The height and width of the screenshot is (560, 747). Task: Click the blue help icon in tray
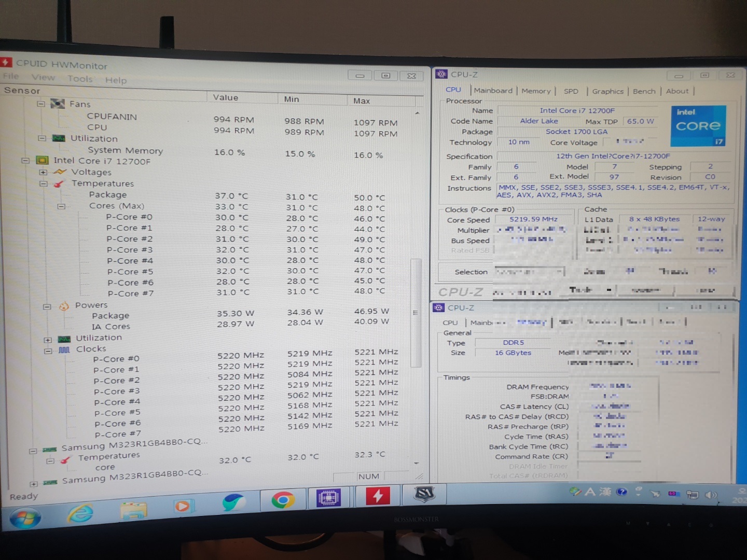tap(621, 492)
